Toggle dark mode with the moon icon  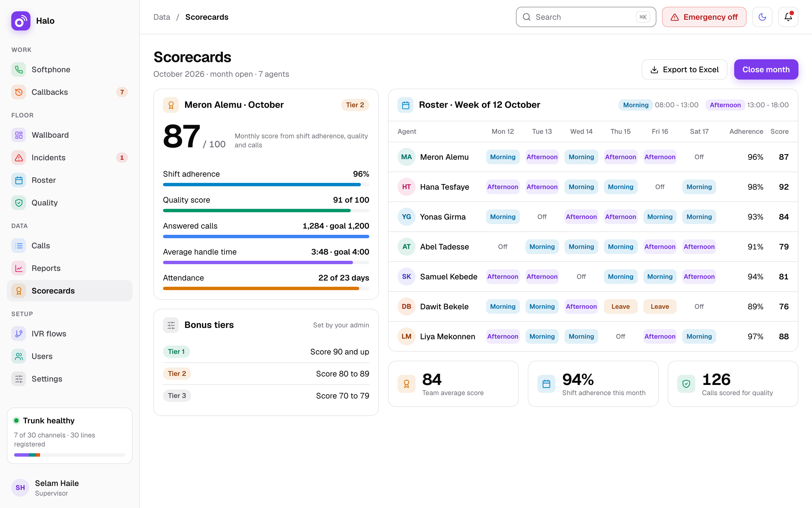pos(762,17)
